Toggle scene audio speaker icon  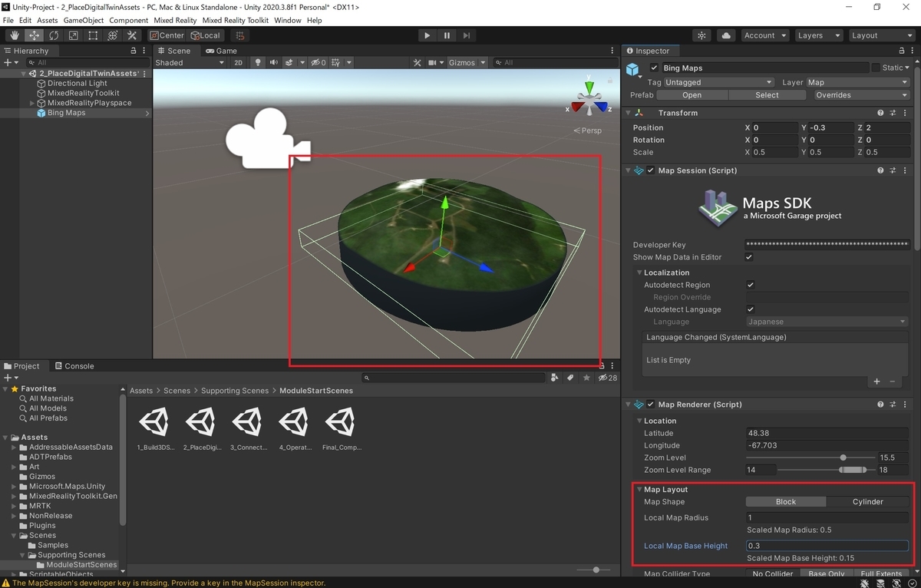click(273, 62)
